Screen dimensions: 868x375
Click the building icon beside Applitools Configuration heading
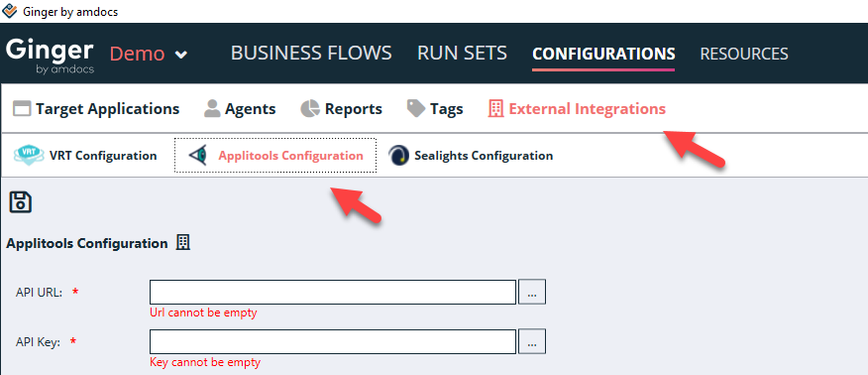click(x=182, y=243)
